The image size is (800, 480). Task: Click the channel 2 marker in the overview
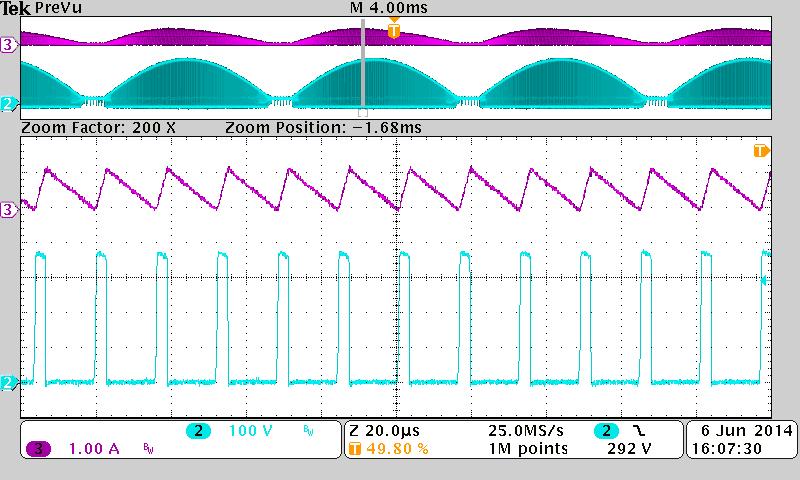pos(8,105)
